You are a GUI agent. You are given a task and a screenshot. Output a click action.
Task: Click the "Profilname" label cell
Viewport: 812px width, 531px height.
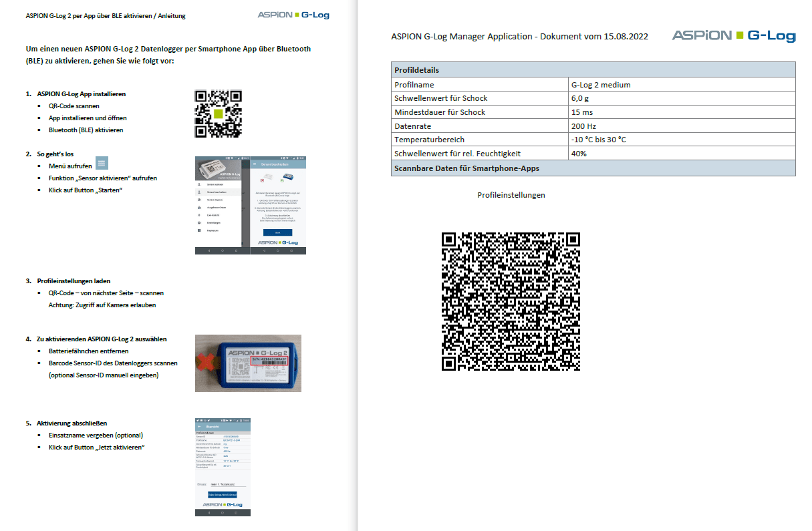click(480, 85)
